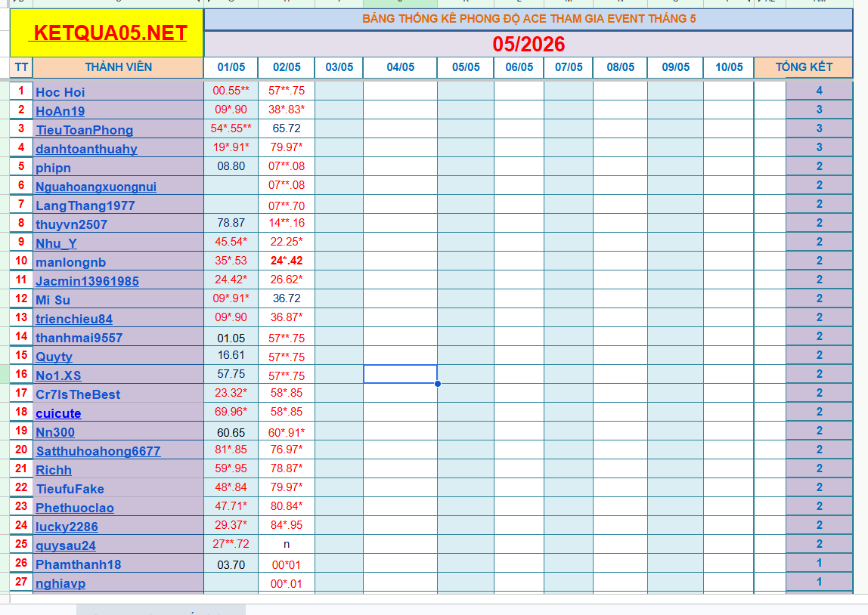The image size is (868, 615).
Task: Click the 10/05 date header
Action: [729, 67]
